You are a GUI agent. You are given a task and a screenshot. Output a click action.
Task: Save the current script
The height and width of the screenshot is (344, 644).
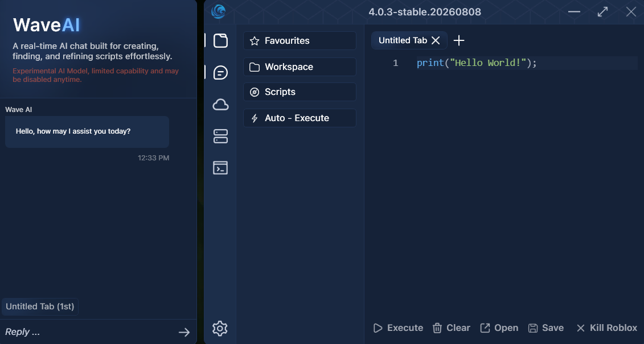click(546, 328)
